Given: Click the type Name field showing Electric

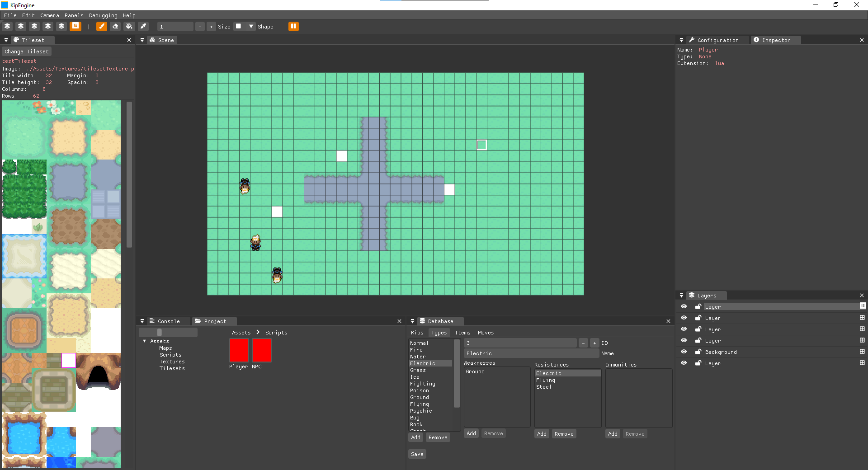Looking at the screenshot, I should point(531,353).
